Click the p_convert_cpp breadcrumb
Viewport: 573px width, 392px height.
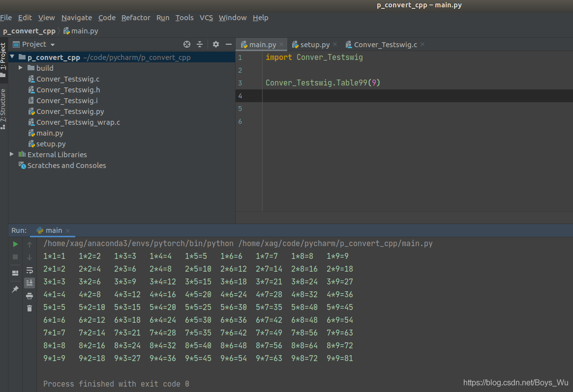tap(29, 31)
